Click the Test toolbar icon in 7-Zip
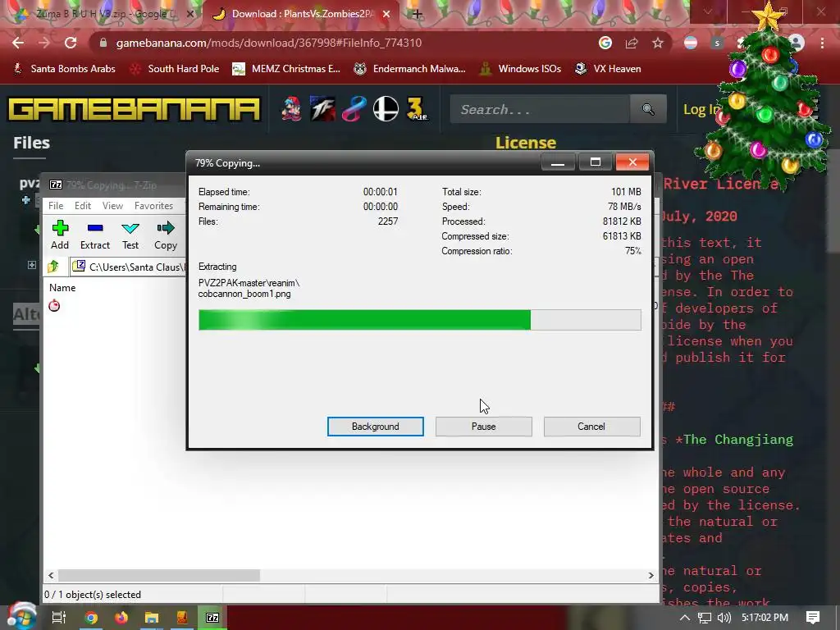This screenshot has height=630, width=840. coord(130,235)
